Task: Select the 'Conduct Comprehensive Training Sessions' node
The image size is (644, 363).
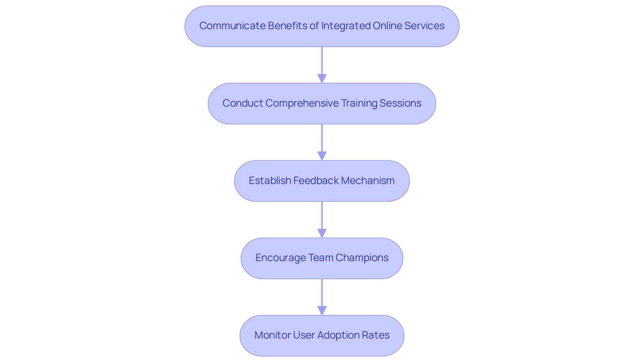Action: [322, 103]
